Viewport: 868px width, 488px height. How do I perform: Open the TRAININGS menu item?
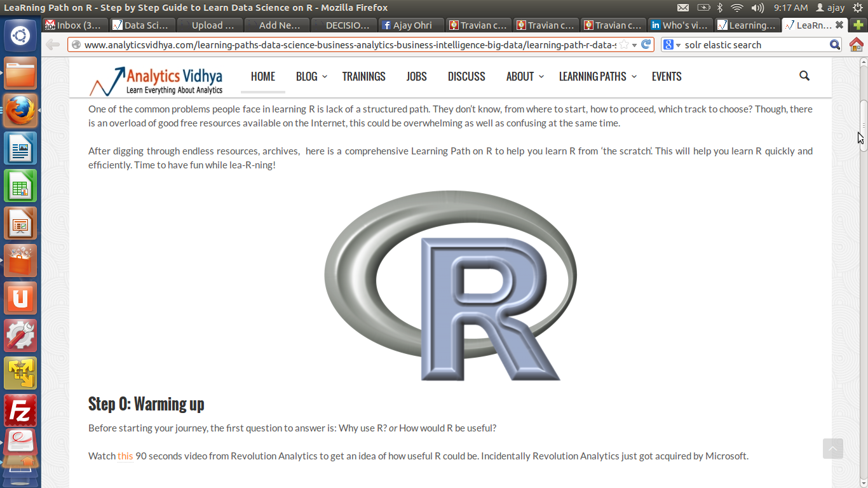pos(363,76)
